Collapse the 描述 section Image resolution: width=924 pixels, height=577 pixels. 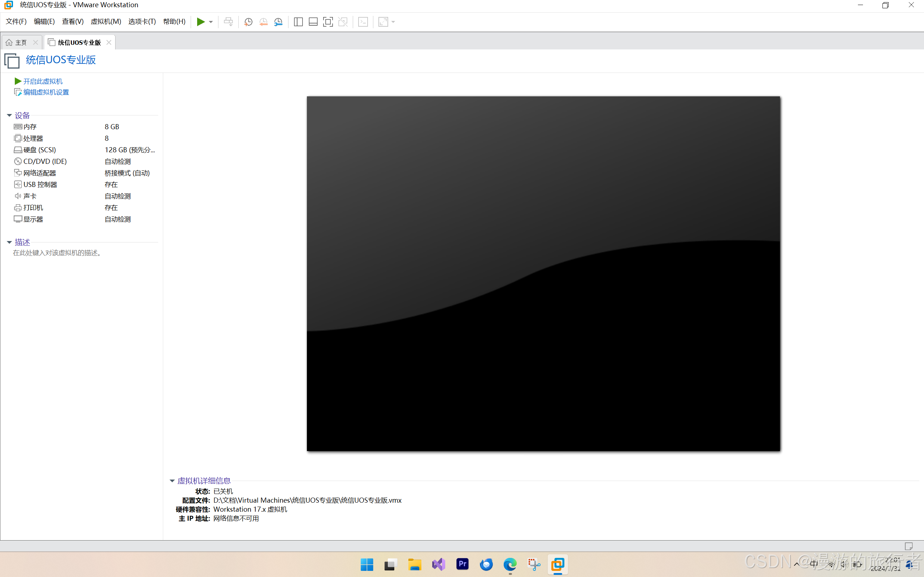point(9,242)
